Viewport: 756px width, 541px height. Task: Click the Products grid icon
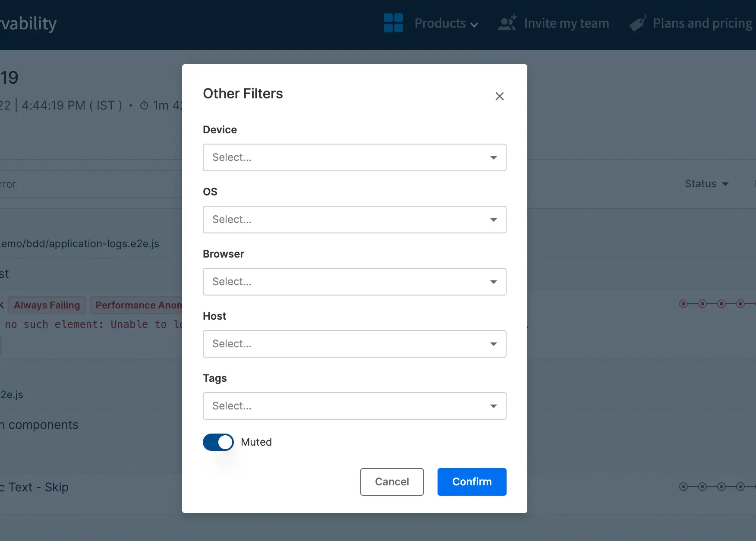(393, 23)
